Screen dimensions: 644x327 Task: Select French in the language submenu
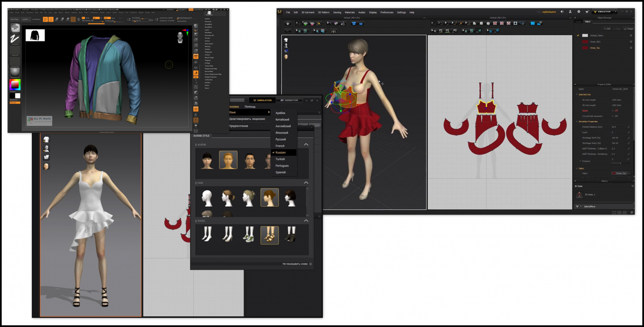click(x=280, y=146)
